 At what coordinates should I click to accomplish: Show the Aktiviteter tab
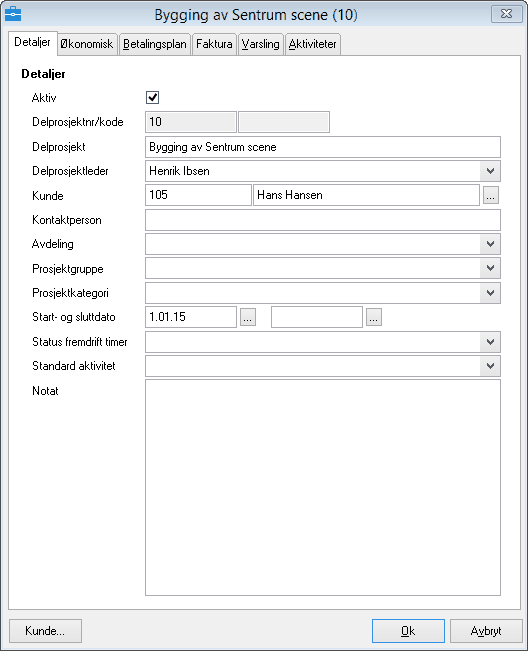313,44
